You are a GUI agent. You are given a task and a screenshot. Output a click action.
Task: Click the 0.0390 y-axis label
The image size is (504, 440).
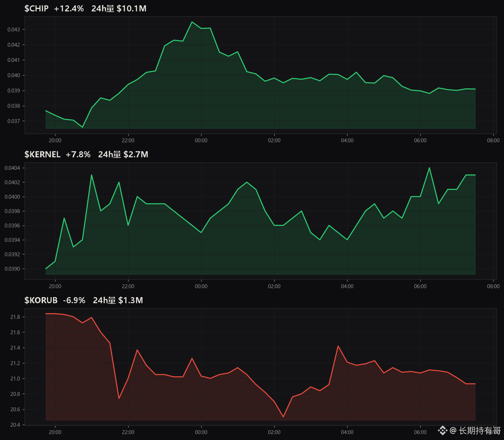tap(12, 269)
